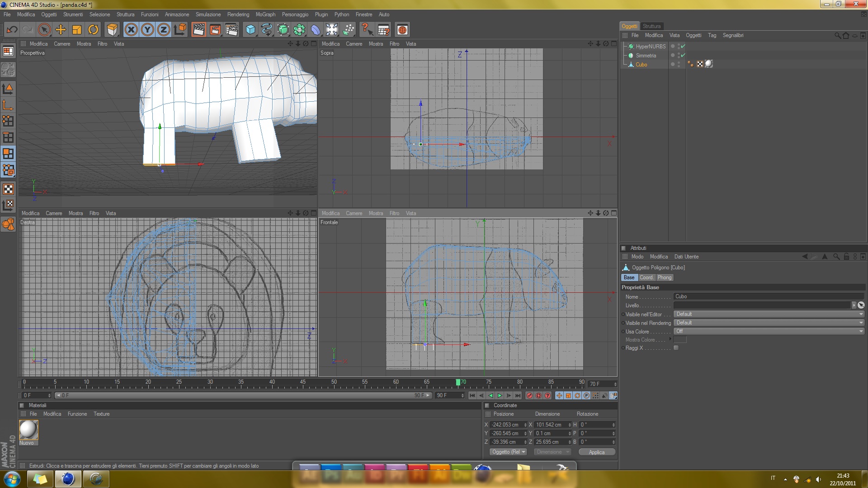Screen dimensions: 868x488
Task: Click the Render View clapperboard icon
Action: click(x=198, y=30)
